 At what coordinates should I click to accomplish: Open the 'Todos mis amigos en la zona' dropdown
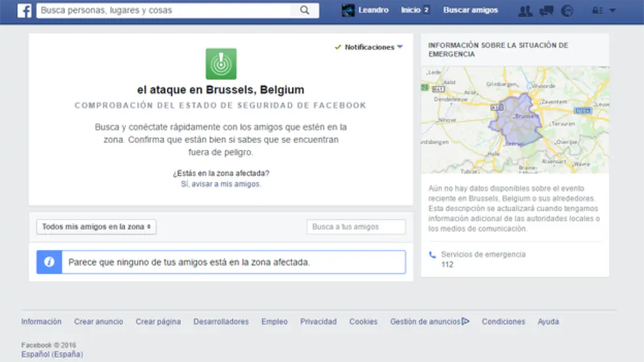click(x=96, y=227)
